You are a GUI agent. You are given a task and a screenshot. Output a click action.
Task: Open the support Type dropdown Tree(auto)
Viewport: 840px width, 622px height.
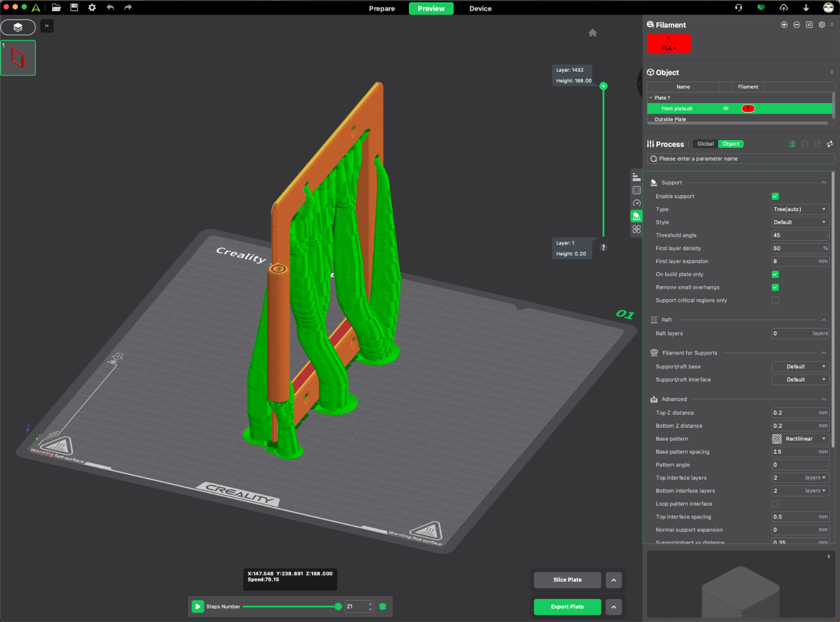click(800, 209)
